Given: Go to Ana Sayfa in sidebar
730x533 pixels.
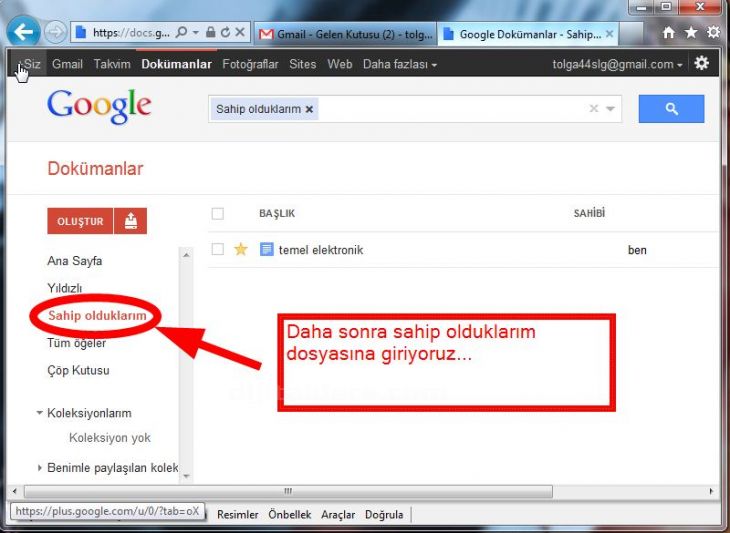Looking at the screenshot, I should click(74, 261).
